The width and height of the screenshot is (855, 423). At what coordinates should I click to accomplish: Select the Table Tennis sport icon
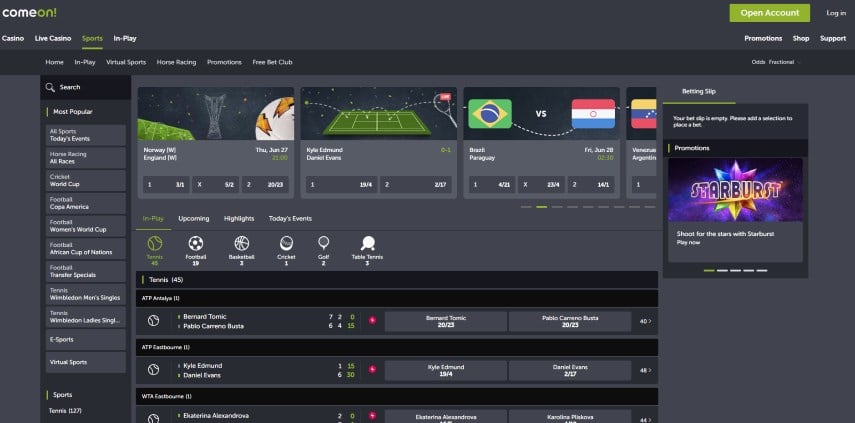pos(368,243)
